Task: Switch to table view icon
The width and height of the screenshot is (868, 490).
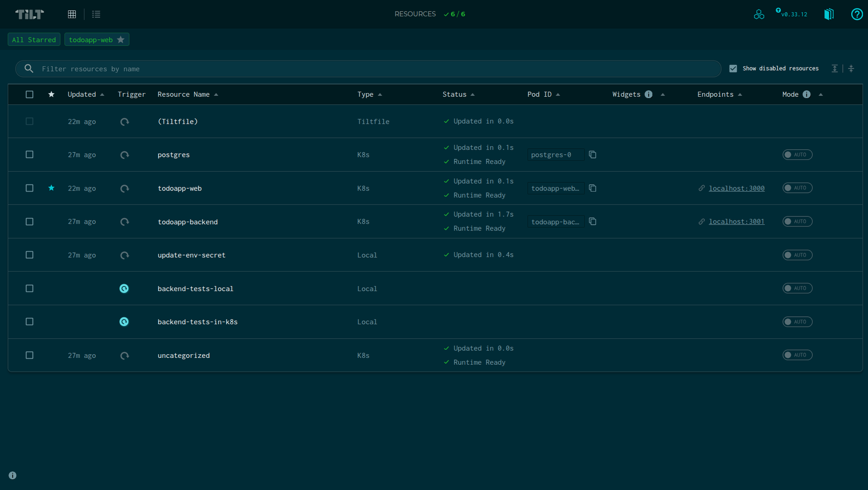Action: click(72, 14)
